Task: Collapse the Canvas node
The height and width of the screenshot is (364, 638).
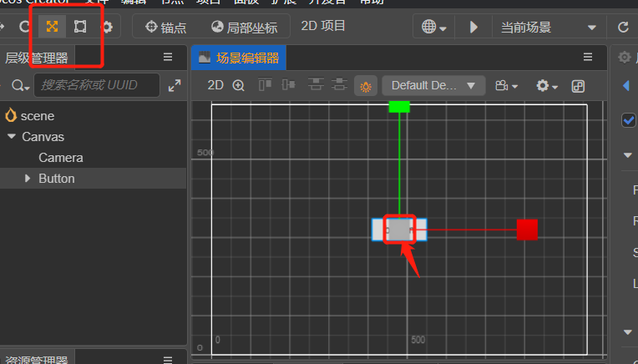Action: click(x=12, y=136)
